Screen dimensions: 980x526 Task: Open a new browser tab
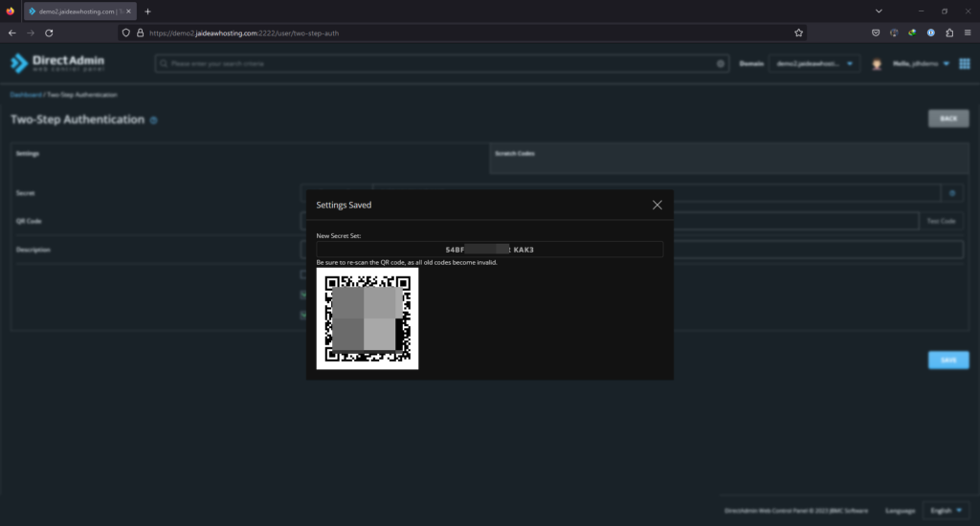pos(147,11)
